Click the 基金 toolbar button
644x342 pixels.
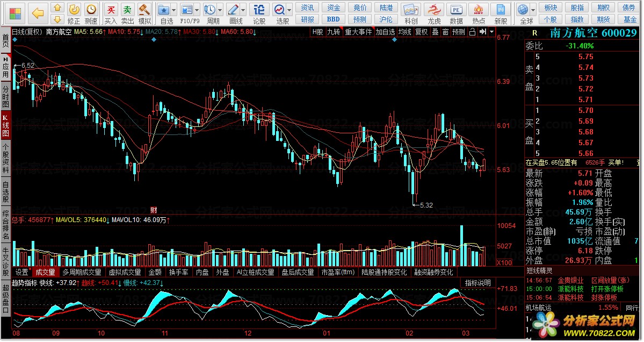(x=629, y=19)
